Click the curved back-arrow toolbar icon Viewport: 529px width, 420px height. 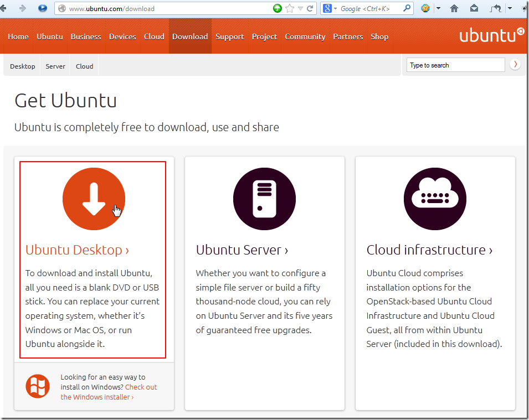point(496,8)
